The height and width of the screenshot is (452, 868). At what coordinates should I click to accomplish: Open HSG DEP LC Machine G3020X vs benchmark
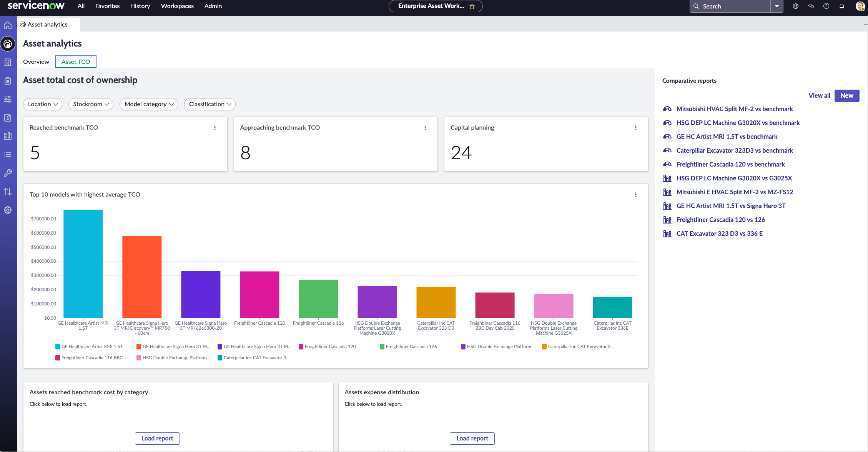pos(738,123)
